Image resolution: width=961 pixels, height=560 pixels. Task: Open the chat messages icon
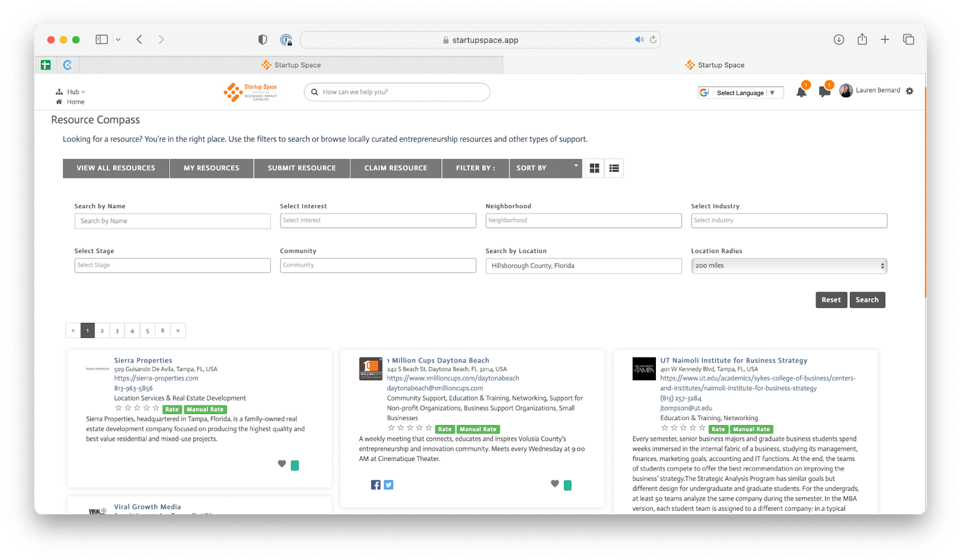click(825, 92)
